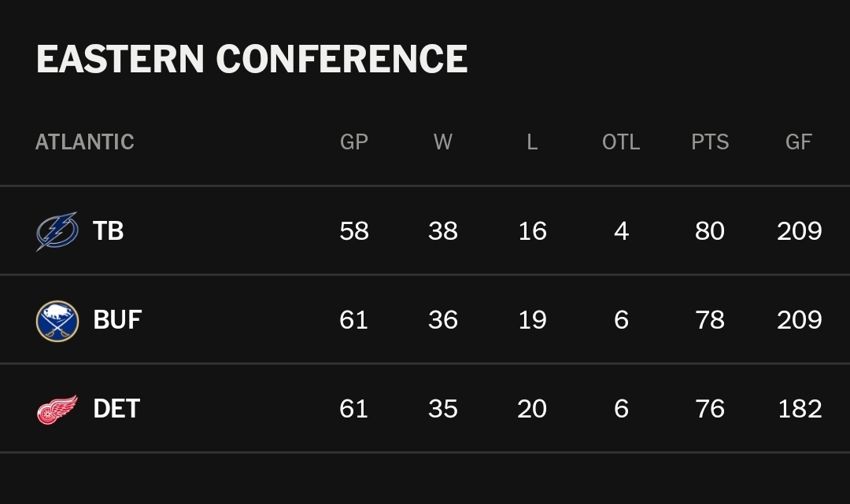Sort standings by PTS column header
Viewport: 850px width, 504px height.
point(710,142)
